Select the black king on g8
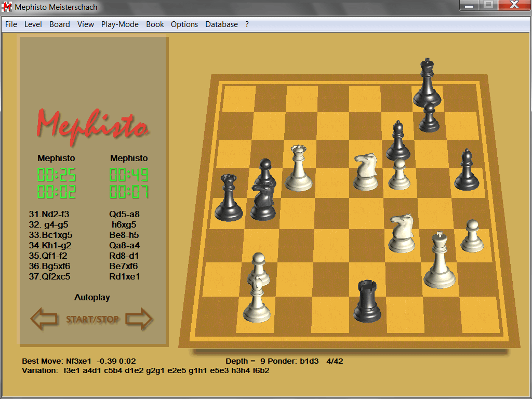Image resolution: width=532 pixels, height=399 pixels. coord(427,83)
